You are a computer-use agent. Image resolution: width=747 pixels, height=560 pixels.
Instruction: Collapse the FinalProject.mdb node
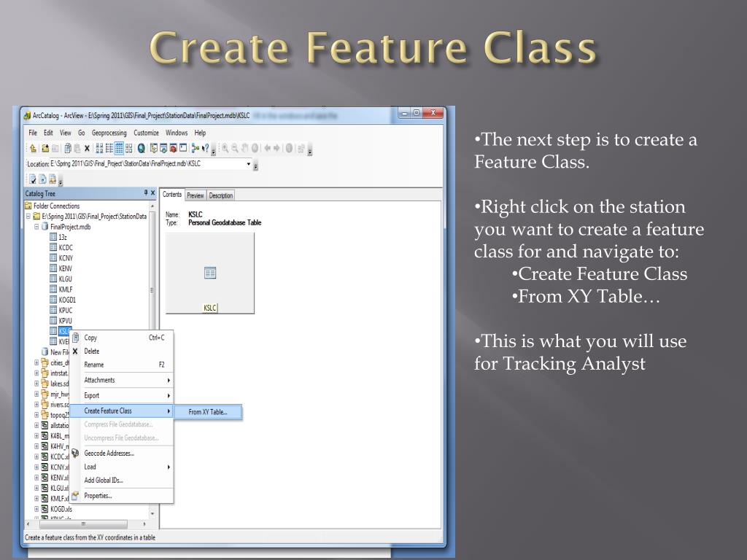(x=36, y=227)
